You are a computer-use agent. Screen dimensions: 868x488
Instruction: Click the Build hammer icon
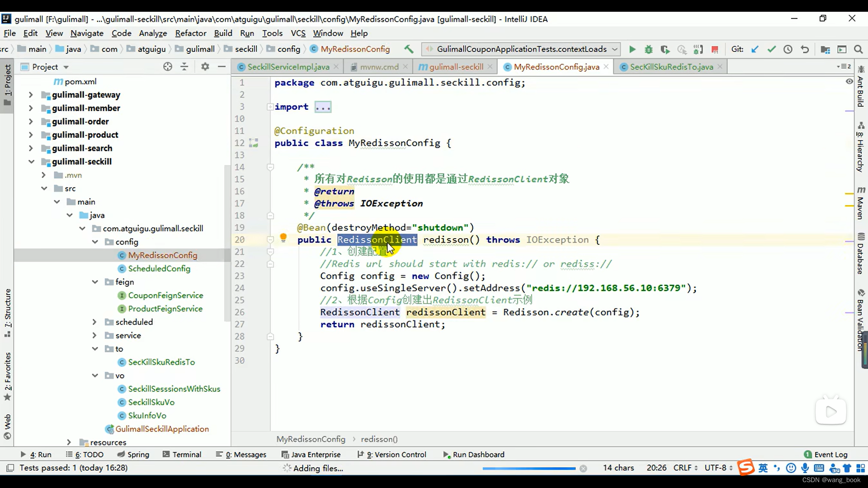click(409, 49)
